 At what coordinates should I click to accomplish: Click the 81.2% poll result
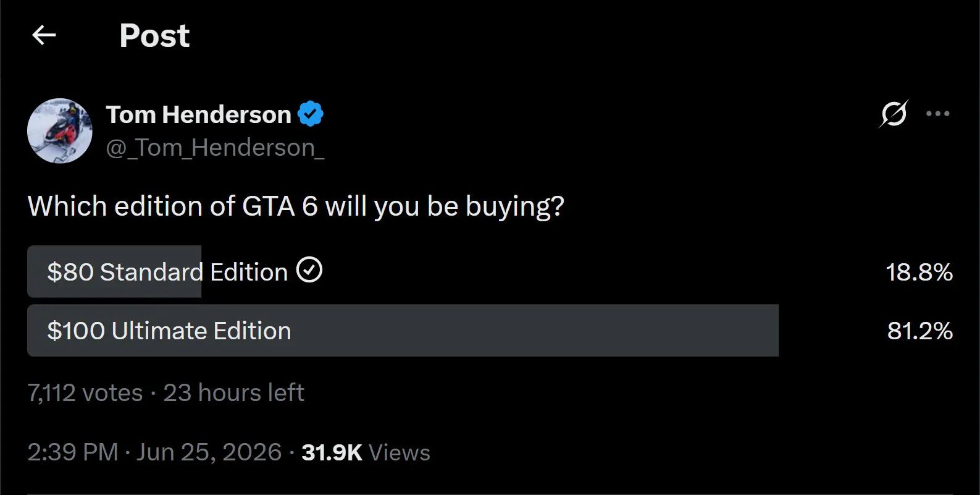pyautogui.click(x=919, y=331)
